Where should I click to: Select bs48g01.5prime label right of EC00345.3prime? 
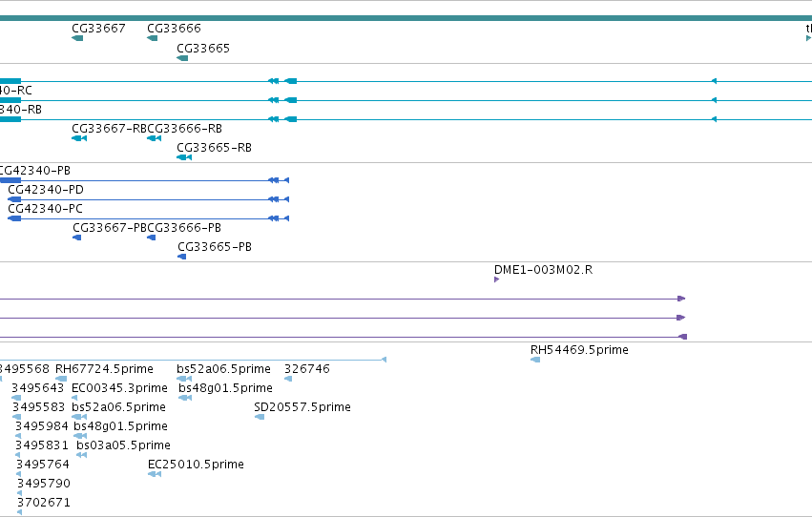click(226, 388)
